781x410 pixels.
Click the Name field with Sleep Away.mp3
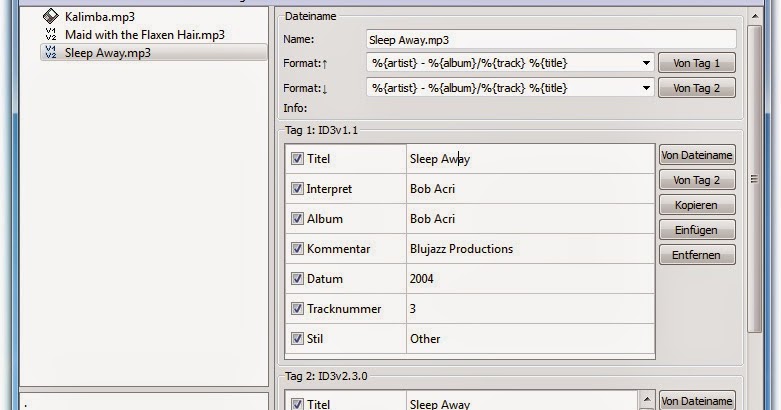point(551,39)
